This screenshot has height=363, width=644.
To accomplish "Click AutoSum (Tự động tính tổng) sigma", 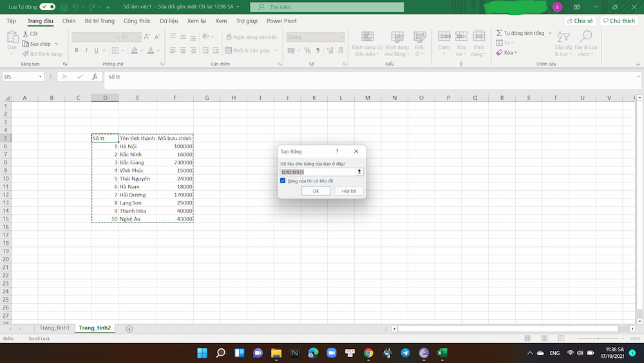I will 499,33.
